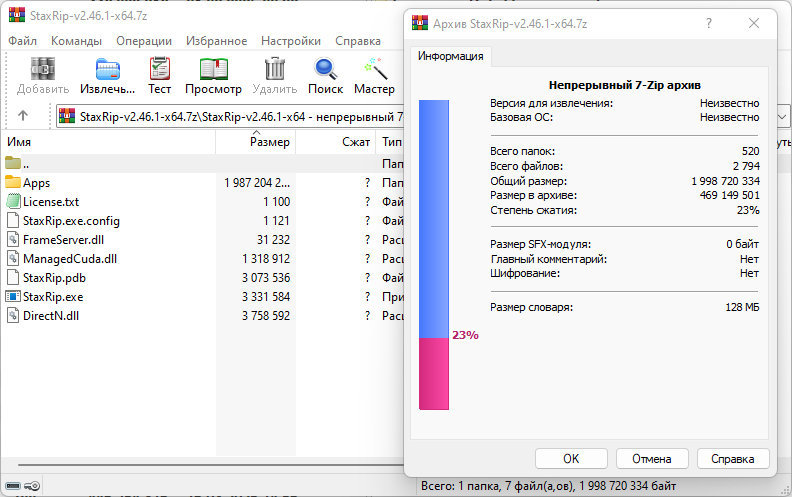Click the status bar total 'Всего: 1 папка' text
The image size is (792, 497).
coord(548,486)
